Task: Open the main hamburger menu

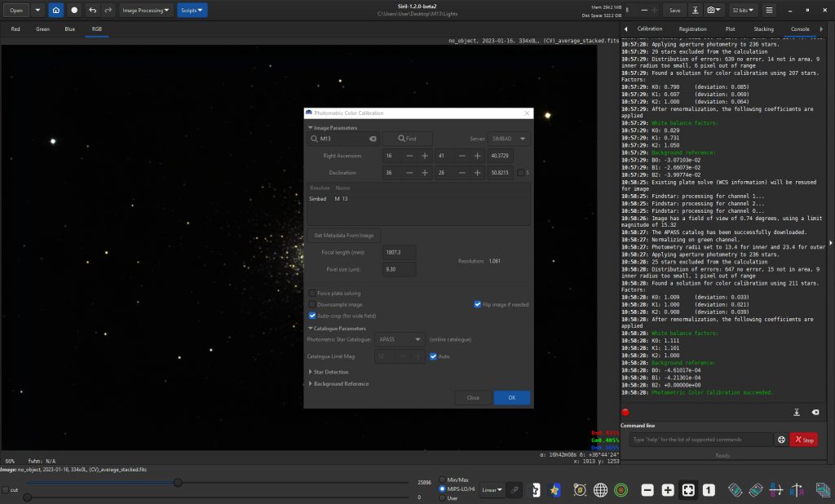Action: (769, 11)
